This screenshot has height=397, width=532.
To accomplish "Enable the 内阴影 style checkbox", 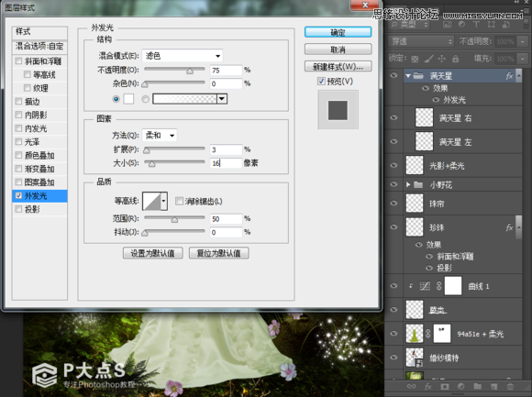I will (x=18, y=115).
